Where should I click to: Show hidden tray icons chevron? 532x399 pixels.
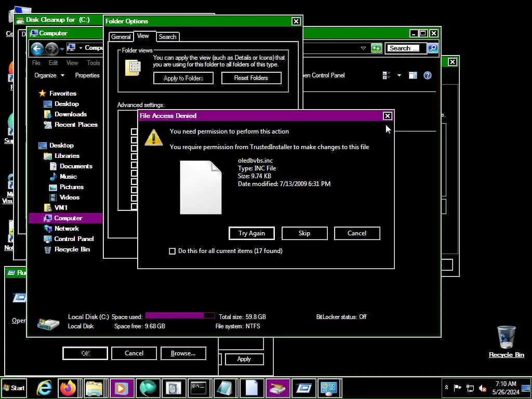tap(446, 388)
